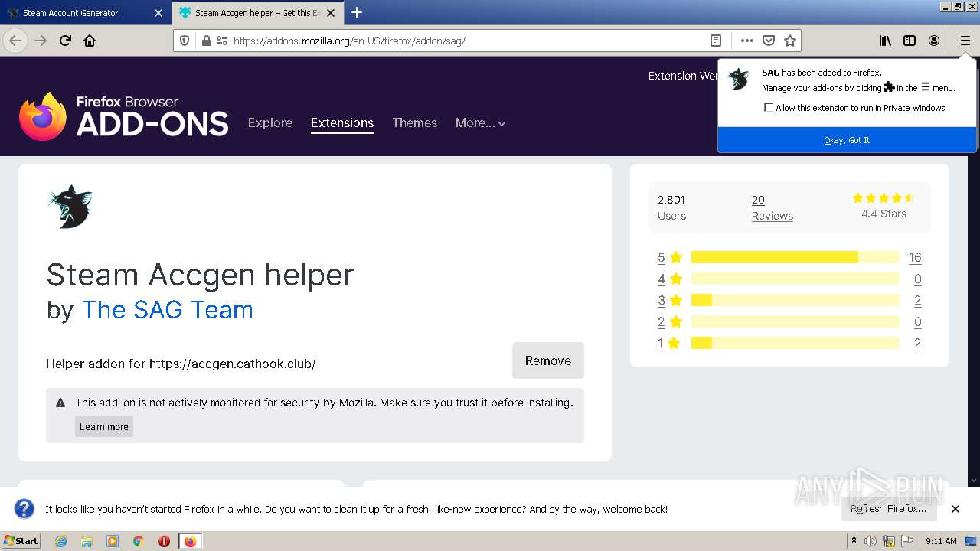
Task: Go back to the previous page
Action: pos(15,41)
